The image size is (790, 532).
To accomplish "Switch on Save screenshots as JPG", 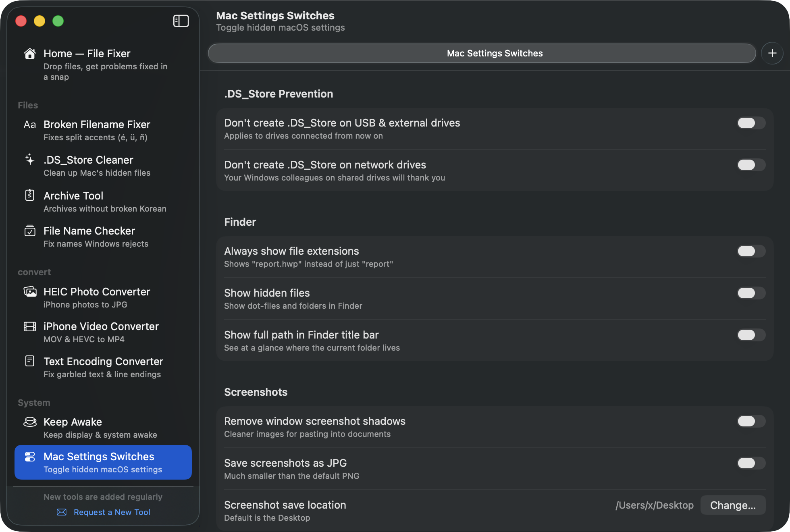I will click(x=751, y=463).
